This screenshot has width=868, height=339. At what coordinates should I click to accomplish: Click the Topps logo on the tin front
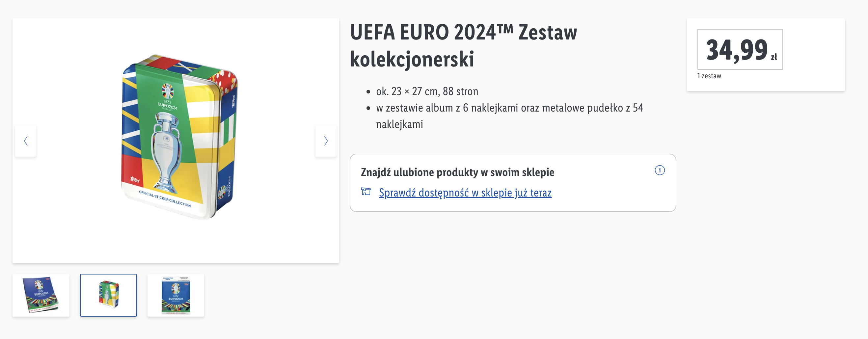pyautogui.click(x=135, y=179)
